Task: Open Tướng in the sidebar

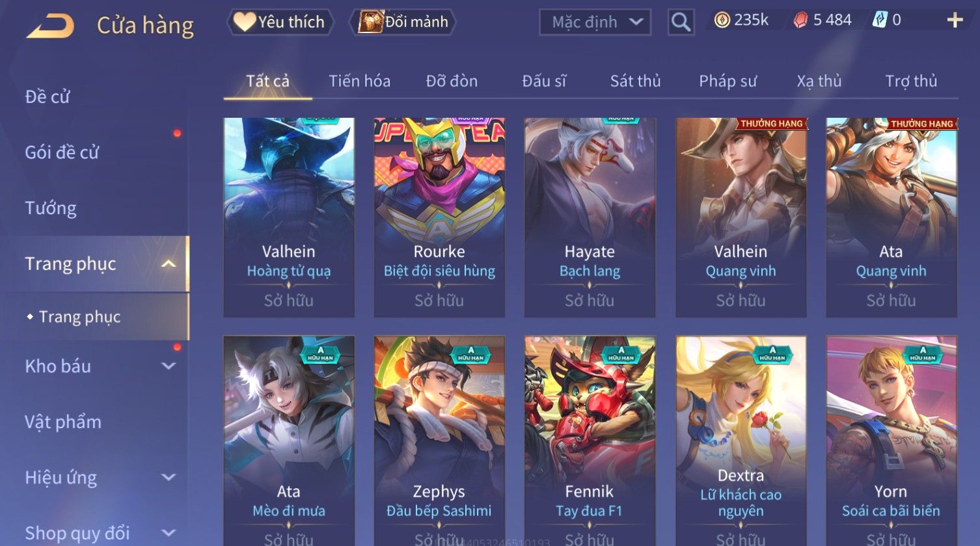Action: click(51, 208)
